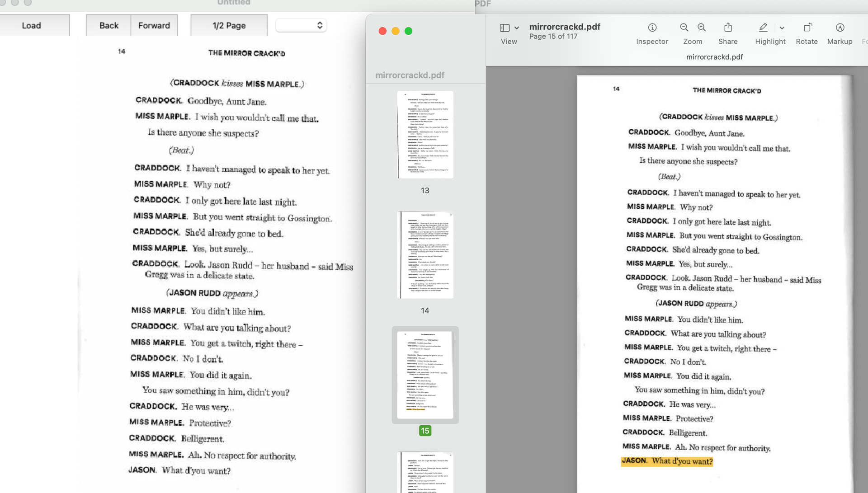Viewport: 868px width, 493px height.
Task: Click 'Ah. No respect for authority.' in Preview page
Action: [x=723, y=447]
